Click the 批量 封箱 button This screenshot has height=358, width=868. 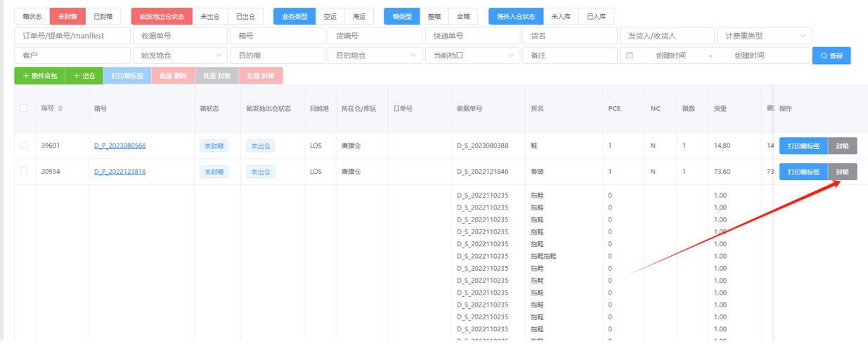coord(217,76)
